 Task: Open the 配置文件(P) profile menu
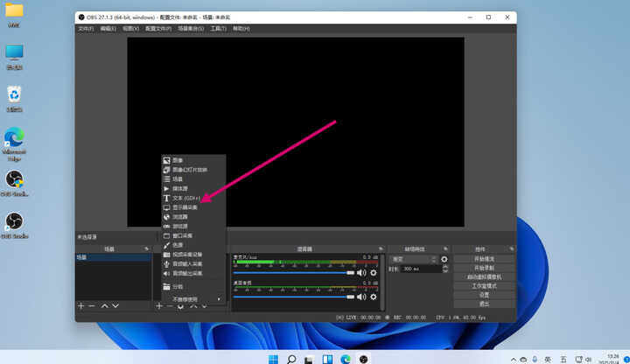158,29
